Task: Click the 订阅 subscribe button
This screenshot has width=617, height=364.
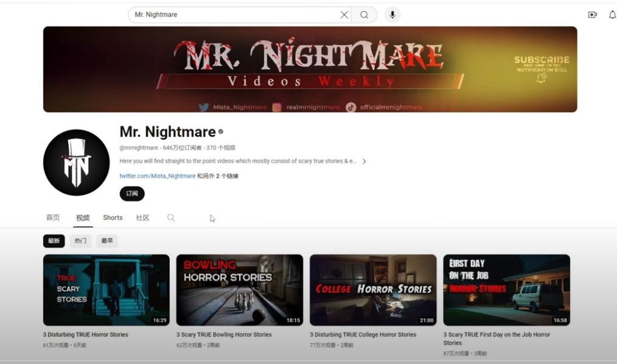Action: (x=132, y=194)
